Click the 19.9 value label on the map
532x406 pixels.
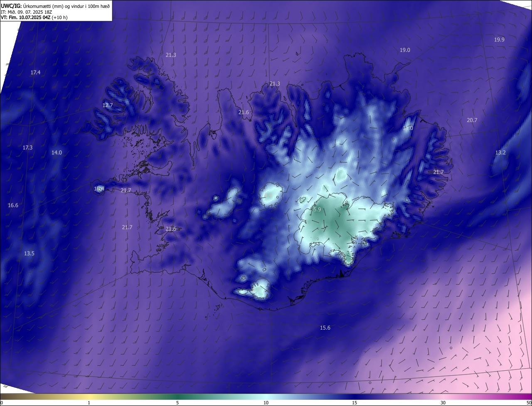click(x=499, y=39)
